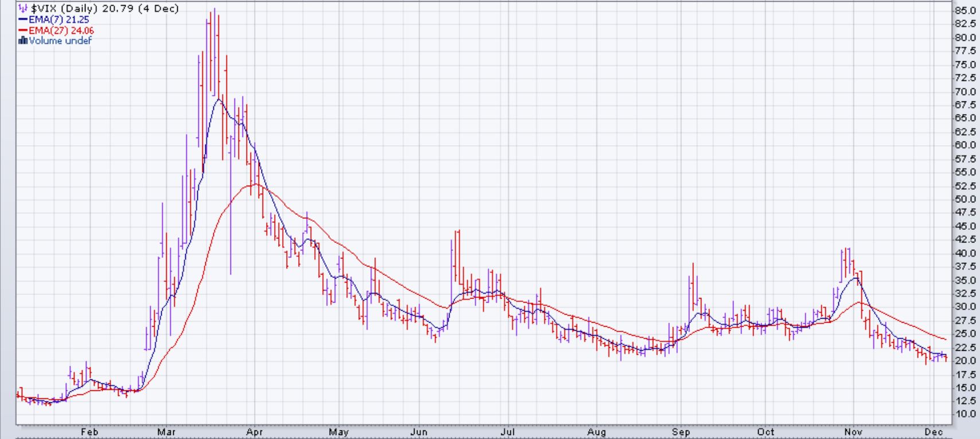Click the Volume undef legend label

click(x=60, y=41)
